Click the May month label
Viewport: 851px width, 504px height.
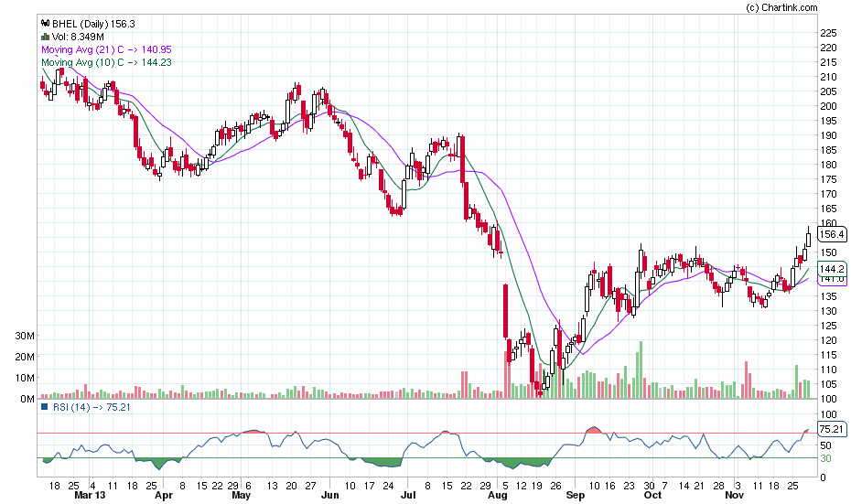pos(241,496)
